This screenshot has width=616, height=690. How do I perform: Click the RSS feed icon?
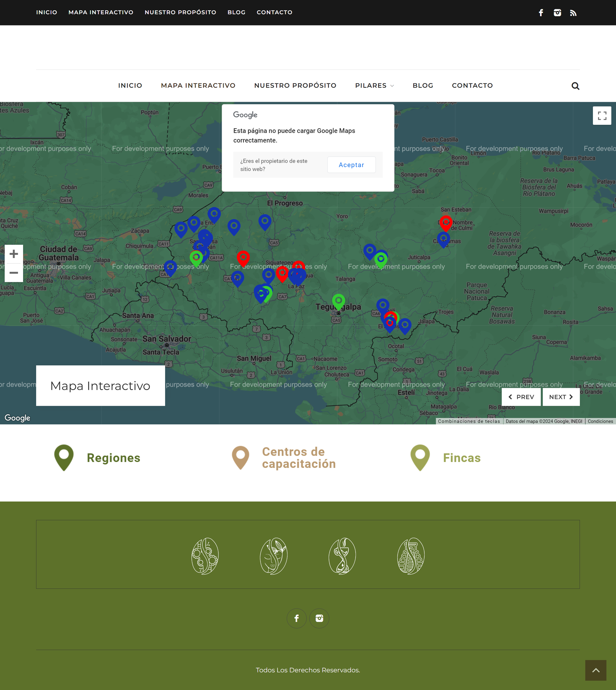[x=573, y=13]
